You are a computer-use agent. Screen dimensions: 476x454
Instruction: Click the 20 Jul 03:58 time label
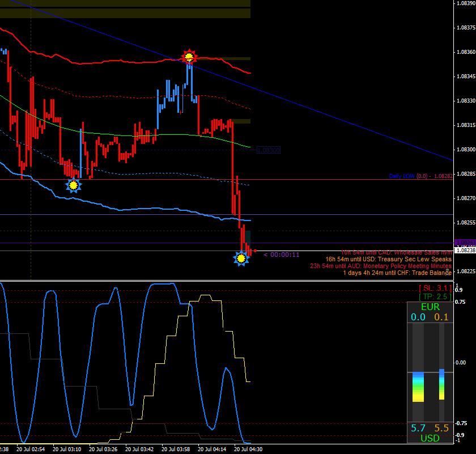[x=176, y=449]
